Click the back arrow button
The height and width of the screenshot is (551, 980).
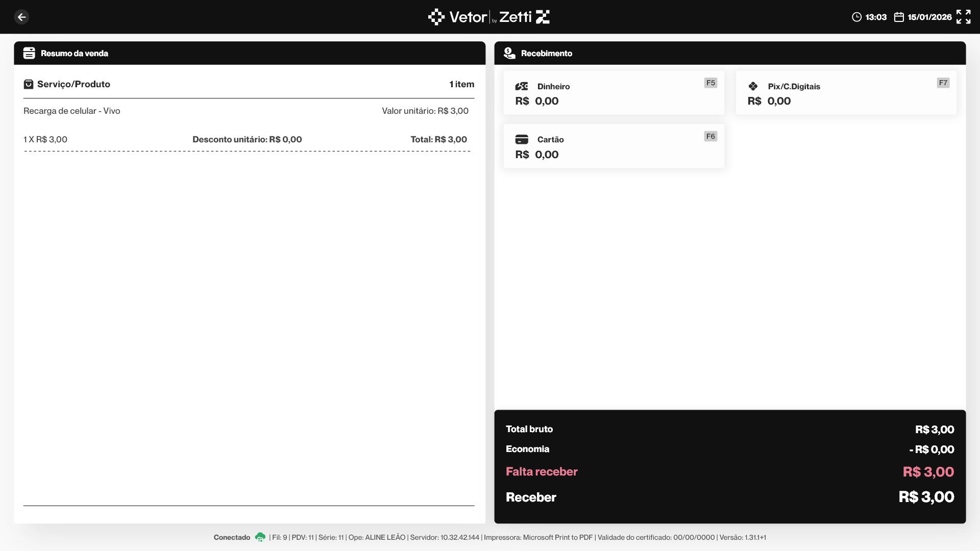point(21,17)
